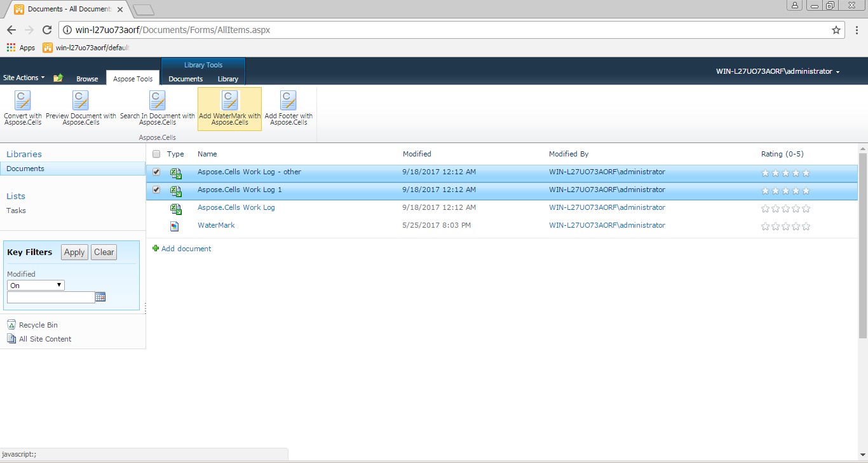Select Aspose Tools ribbon tab
Viewport: 868px width, 463px height.
tap(133, 78)
